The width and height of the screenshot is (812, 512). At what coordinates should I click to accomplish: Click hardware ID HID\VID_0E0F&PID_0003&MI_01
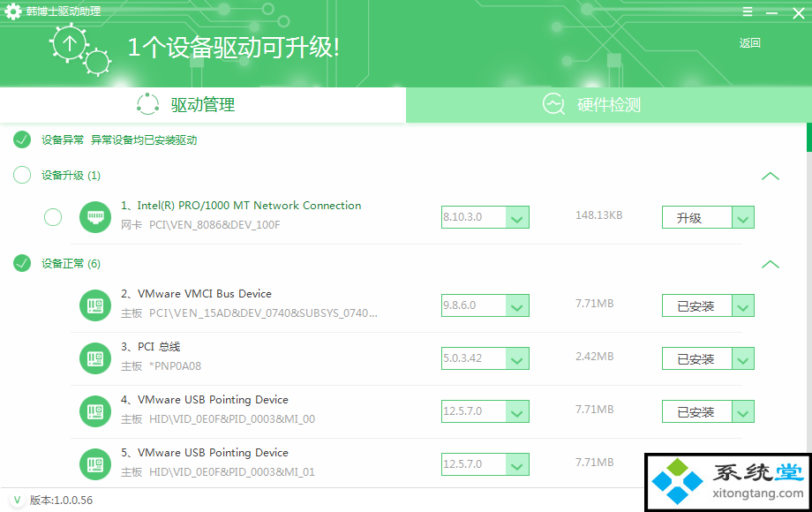(x=232, y=471)
